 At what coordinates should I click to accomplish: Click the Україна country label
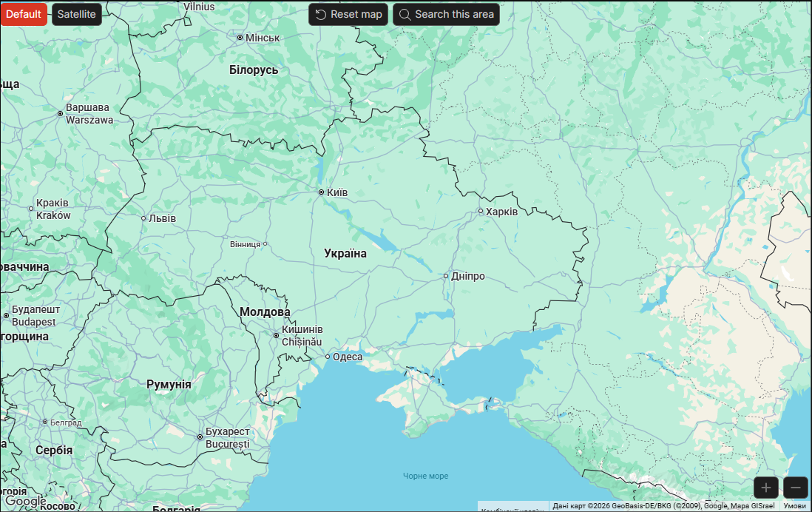pos(345,253)
